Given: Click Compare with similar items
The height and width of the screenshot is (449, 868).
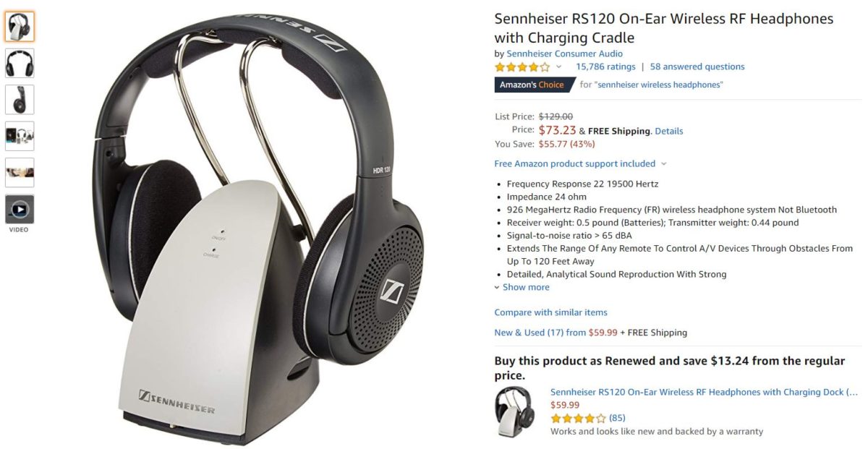Looking at the screenshot, I should (x=551, y=312).
